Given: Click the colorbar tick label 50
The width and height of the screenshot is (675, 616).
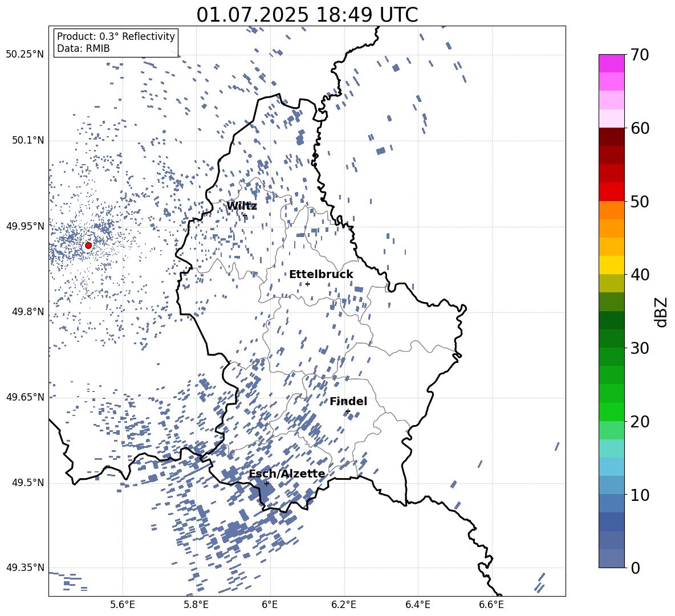Looking at the screenshot, I should (x=640, y=202).
